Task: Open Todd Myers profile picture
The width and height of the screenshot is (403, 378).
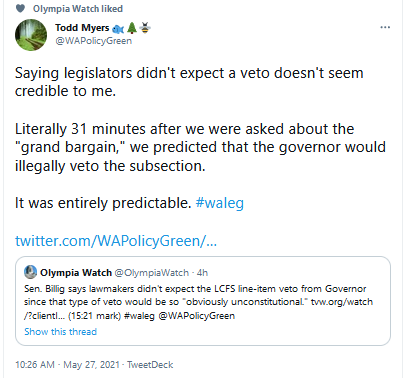Action: click(31, 35)
